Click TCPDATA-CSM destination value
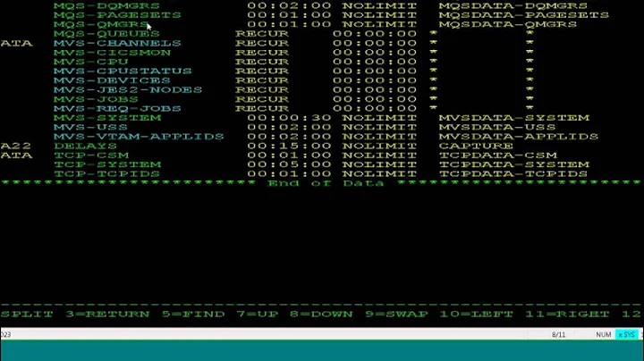 point(498,155)
